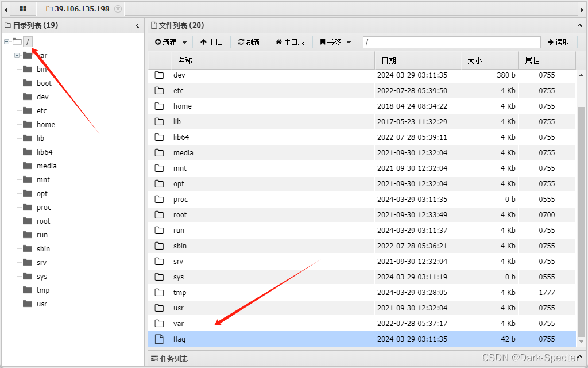Click the 上层 (Up) button
588x368 pixels.
(211, 42)
